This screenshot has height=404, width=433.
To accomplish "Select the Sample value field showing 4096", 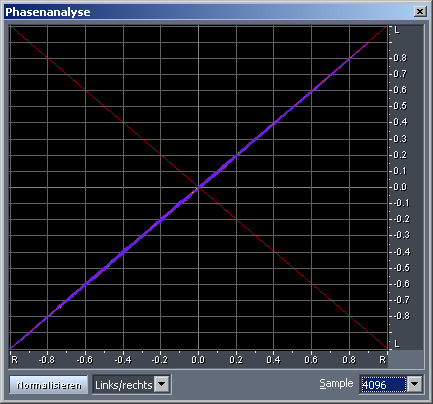I will [x=384, y=385].
